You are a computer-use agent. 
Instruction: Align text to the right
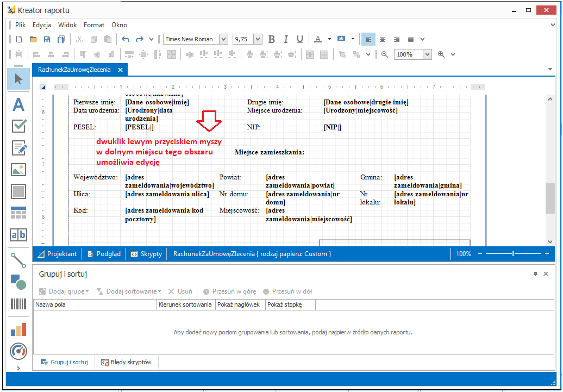coord(396,39)
